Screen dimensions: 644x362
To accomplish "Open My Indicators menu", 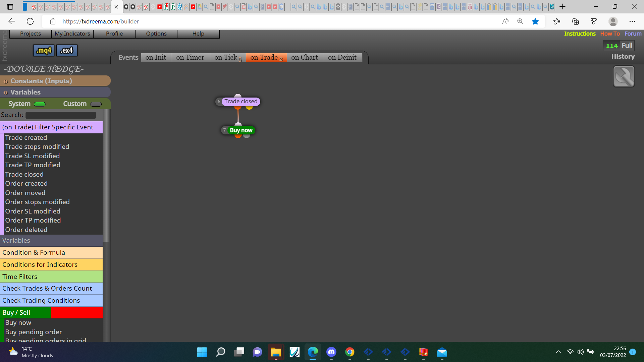I will 72,34.
